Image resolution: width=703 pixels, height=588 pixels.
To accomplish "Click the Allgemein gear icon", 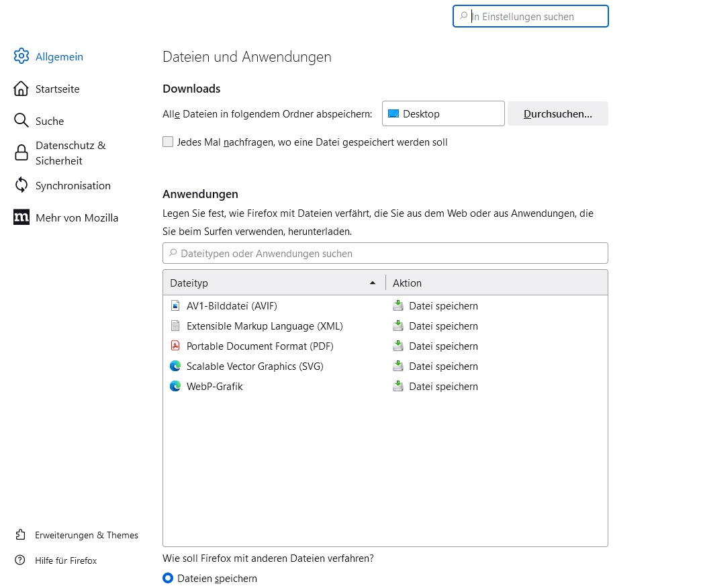I will 21,56.
